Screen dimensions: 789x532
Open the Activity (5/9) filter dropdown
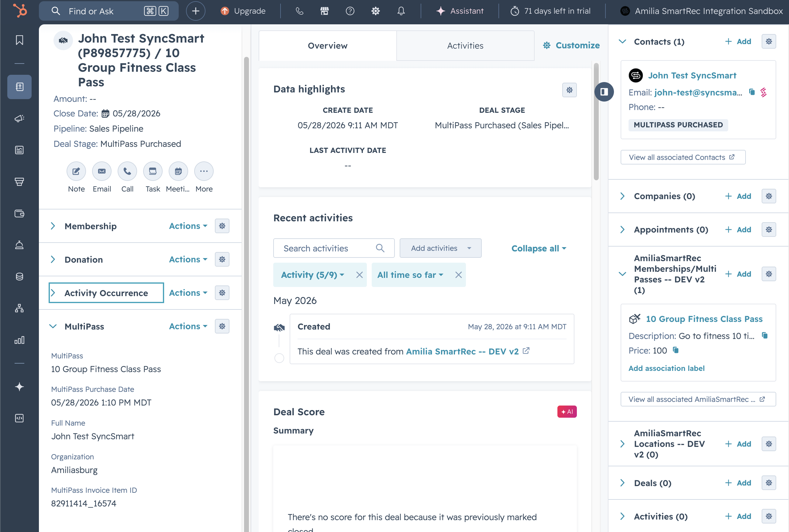(x=312, y=275)
